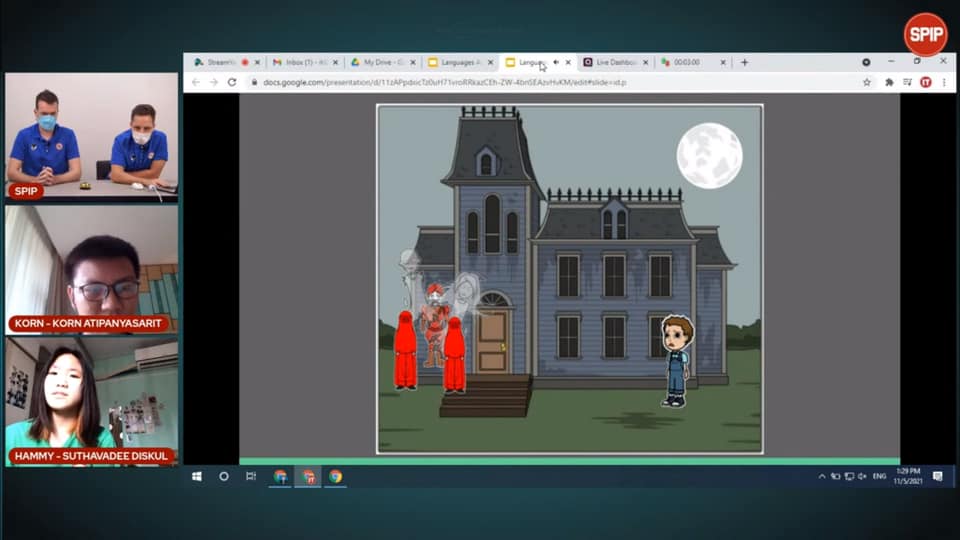The height and width of the screenshot is (540, 960).
Task: Select Korn Atipanyasarit's webcam feed
Action: tap(92, 270)
